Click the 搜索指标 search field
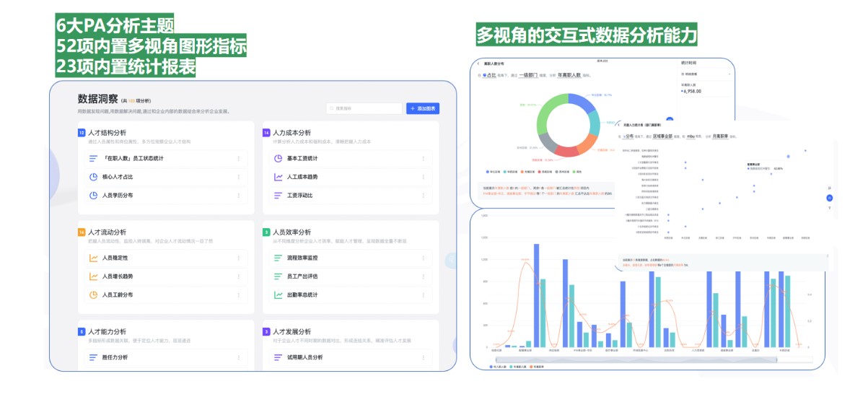This screenshot has width=868, height=397. [x=364, y=108]
